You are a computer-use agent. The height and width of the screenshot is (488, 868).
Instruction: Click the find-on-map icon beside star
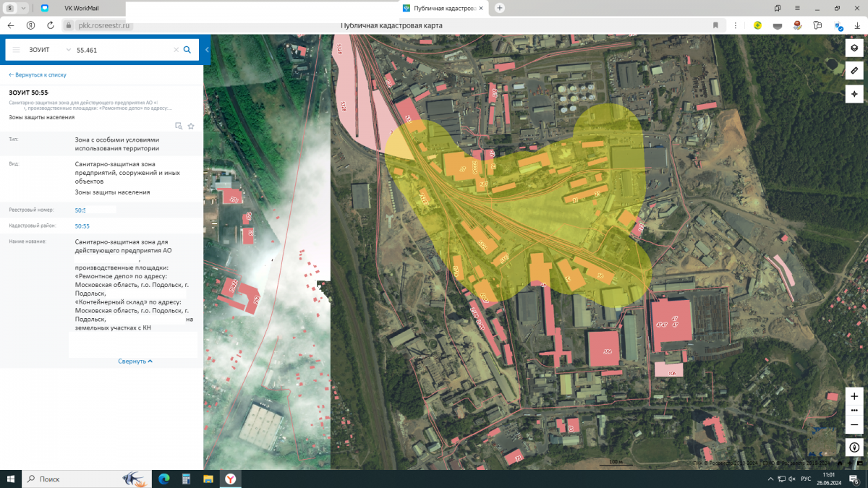[179, 126]
